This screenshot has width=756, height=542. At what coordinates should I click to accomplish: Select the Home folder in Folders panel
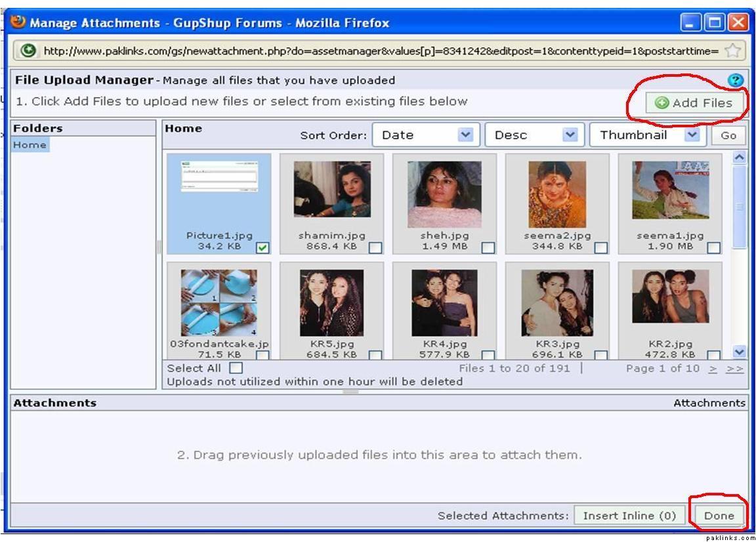[x=30, y=145]
